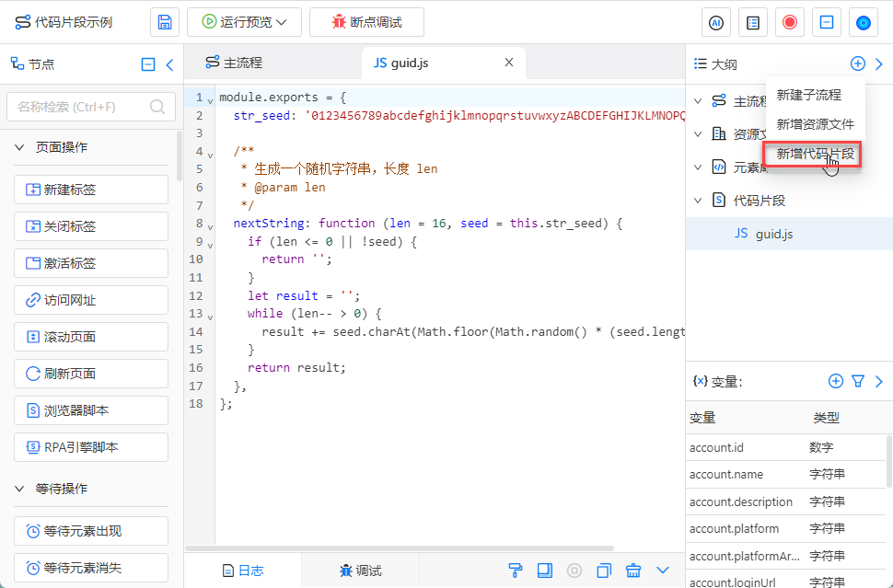Click the paint roller icon in log panel
The width and height of the screenshot is (893, 588).
pyautogui.click(x=516, y=571)
